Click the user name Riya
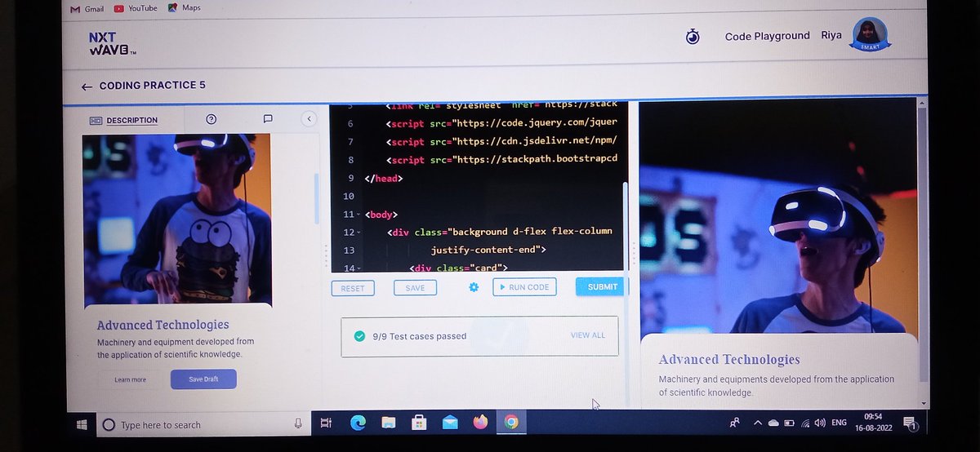The width and height of the screenshot is (980, 452). point(831,36)
